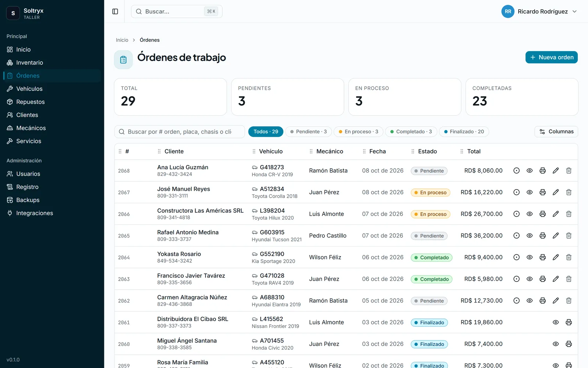The image size is (588, 368).
Task: Edit order 2067 with the pencil icon
Action: (556, 192)
